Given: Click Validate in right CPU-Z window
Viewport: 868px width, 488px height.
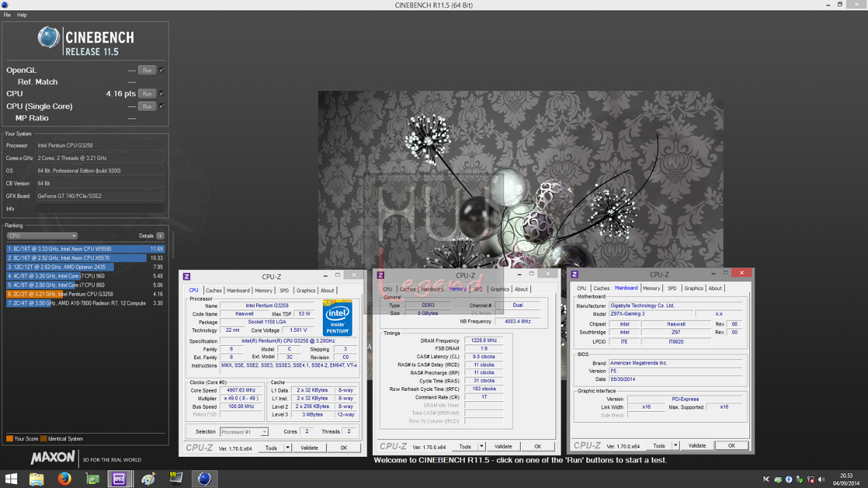Looking at the screenshot, I should point(696,446).
